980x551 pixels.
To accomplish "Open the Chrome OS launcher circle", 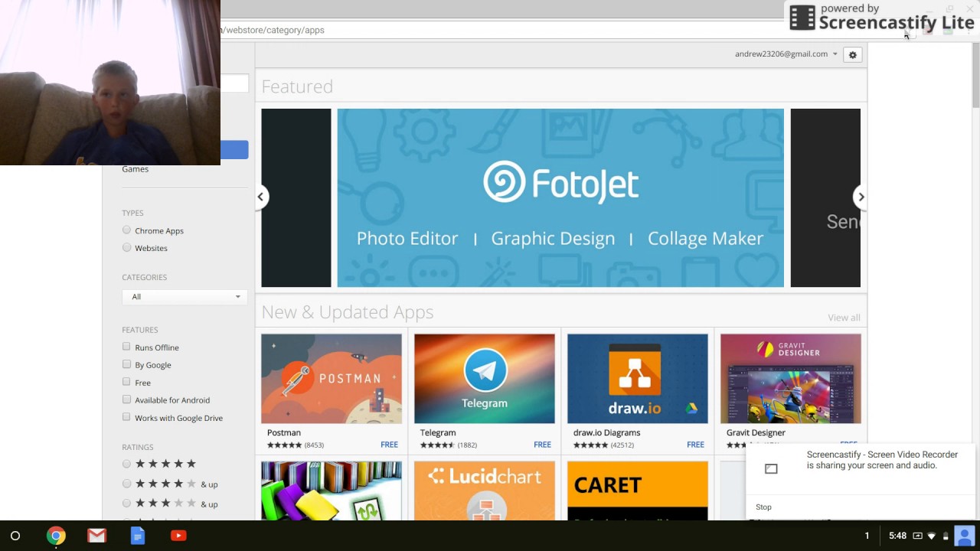I will click(x=15, y=536).
